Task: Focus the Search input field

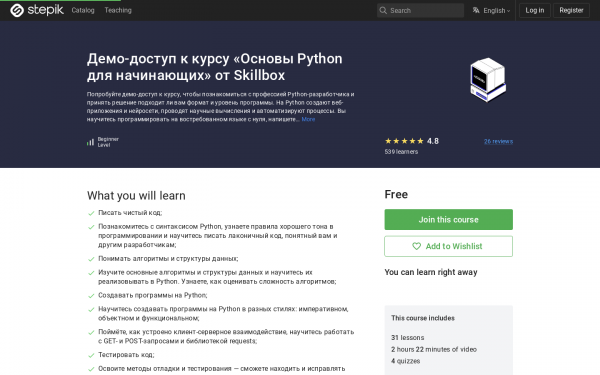Action: tap(420, 10)
